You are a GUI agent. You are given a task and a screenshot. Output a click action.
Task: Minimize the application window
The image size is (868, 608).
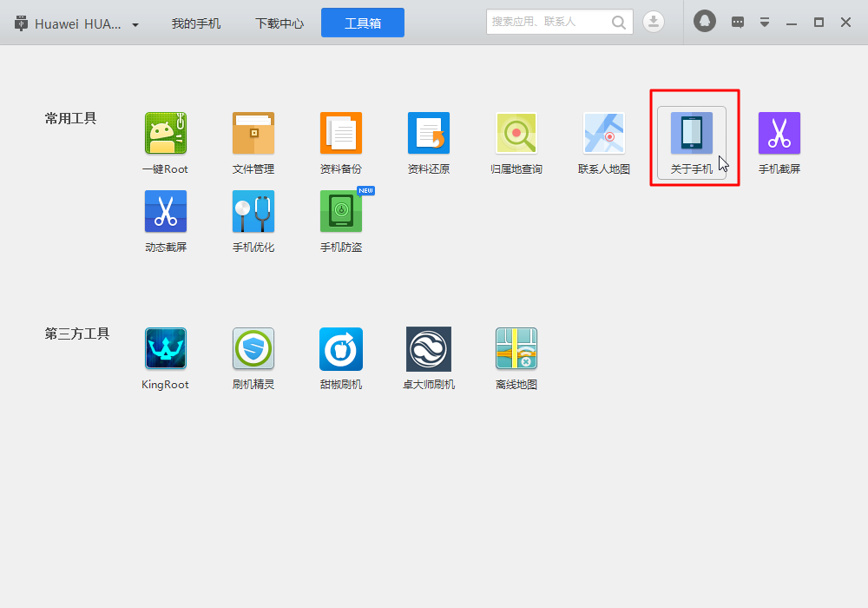point(792,23)
